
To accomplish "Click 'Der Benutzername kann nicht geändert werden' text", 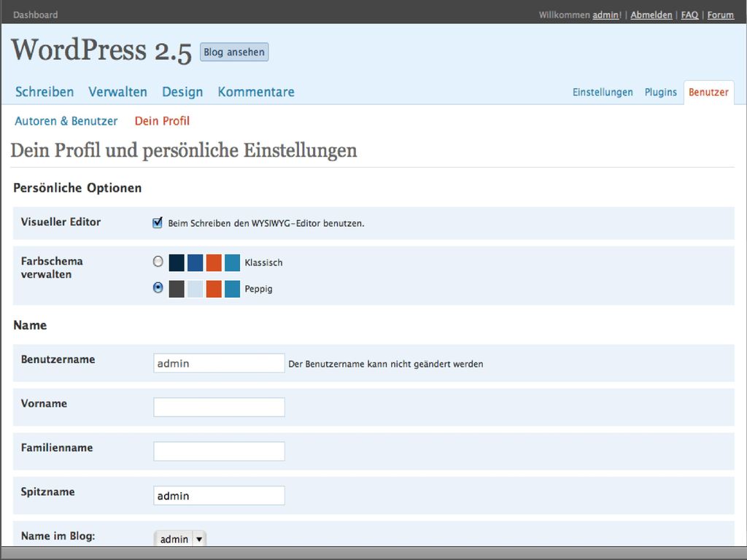I will tap(386, 364).
